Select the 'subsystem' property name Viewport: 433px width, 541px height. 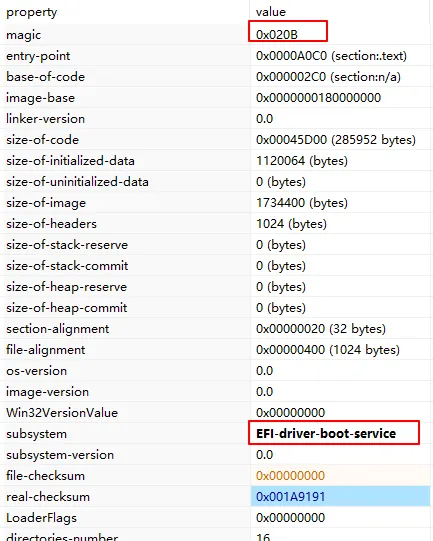click(x=37, y=434)
